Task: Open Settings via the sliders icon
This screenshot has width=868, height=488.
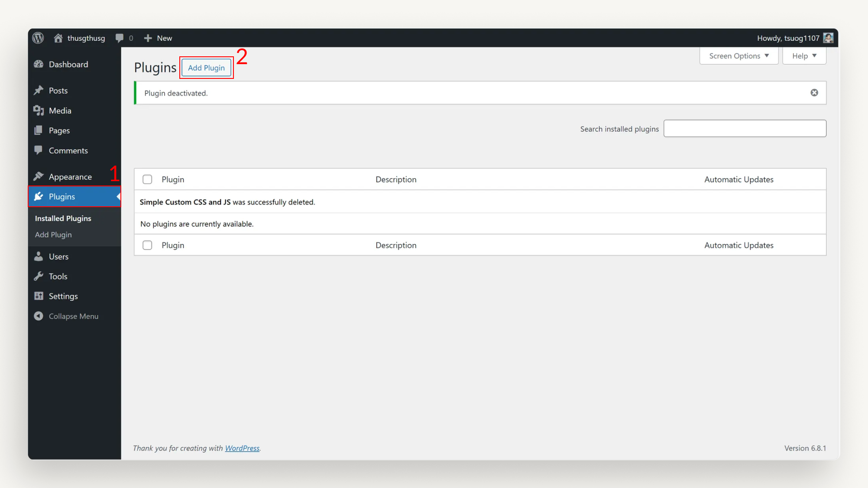Action: point(39,296)
